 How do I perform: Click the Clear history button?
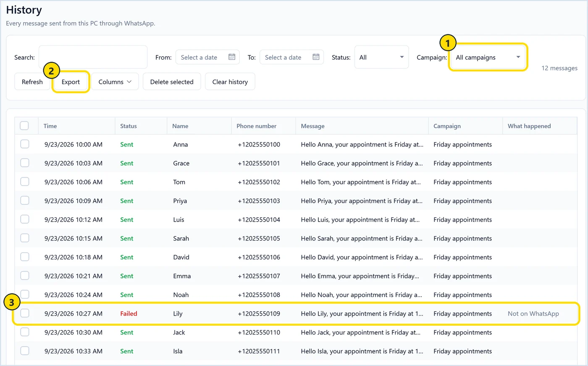click(230, 82)
